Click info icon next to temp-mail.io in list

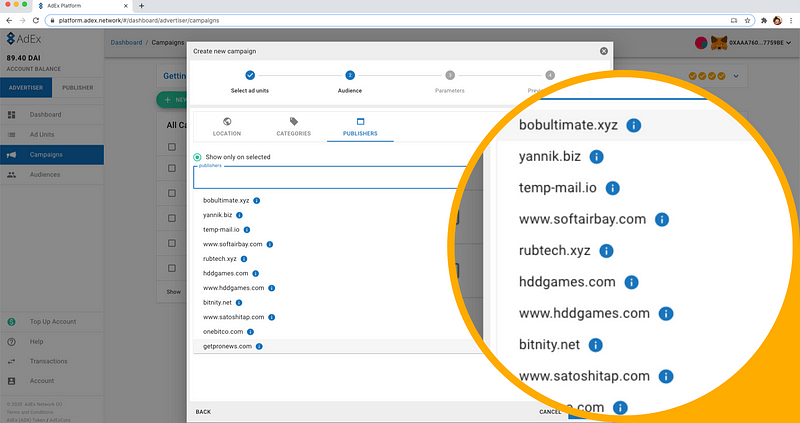(x=247, y=230)
